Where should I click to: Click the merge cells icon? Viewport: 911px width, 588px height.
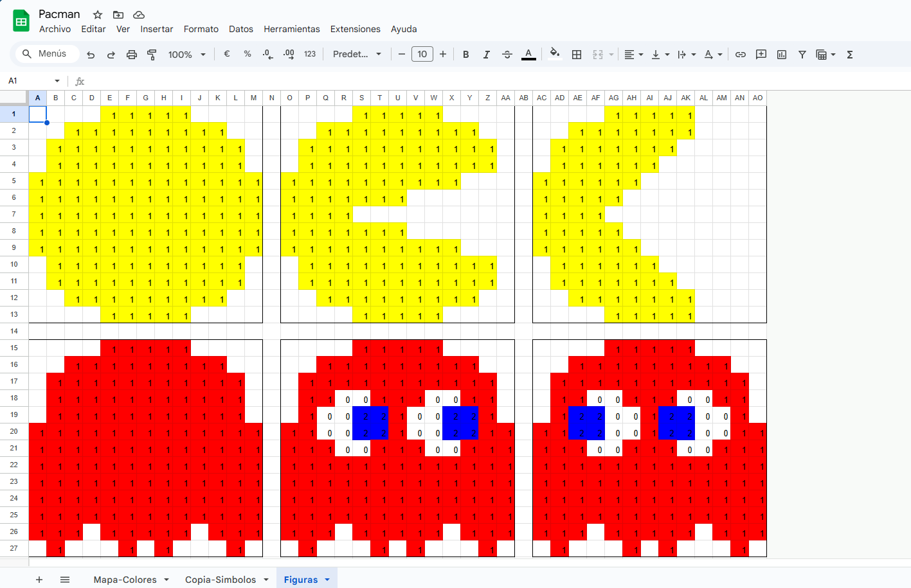click(598, 55)
